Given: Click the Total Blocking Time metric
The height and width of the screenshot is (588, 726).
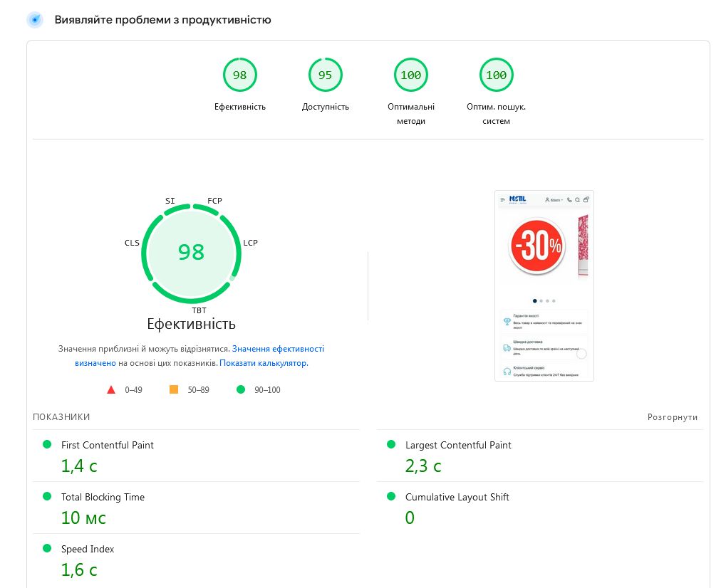Looking at the screenshot, I should (103, 497).
